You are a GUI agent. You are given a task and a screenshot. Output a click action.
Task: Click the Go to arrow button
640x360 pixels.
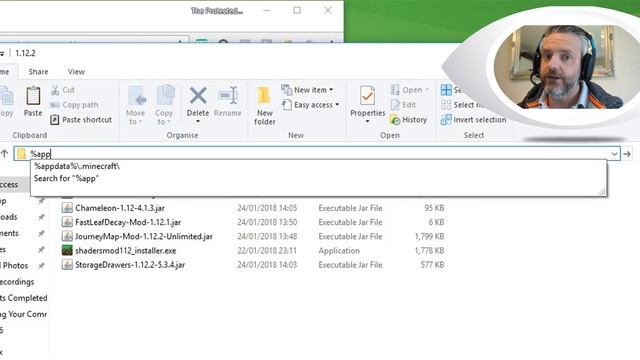[x=627, y=154]
